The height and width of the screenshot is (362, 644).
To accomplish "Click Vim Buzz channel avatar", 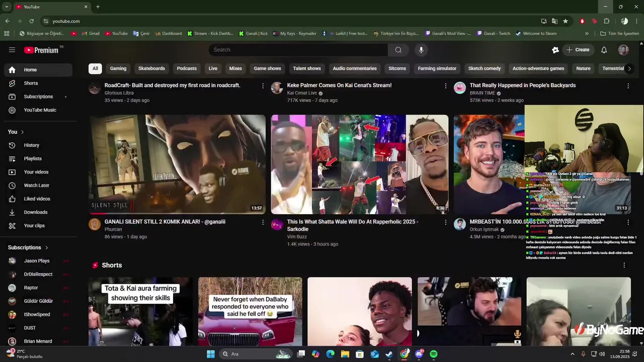I will [277, 224].
